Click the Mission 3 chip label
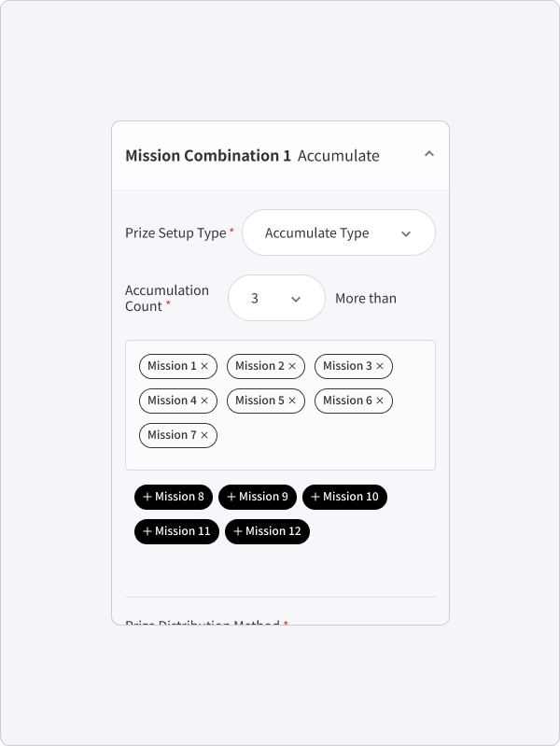Screen dimensions: 560x746 [347, 366]
